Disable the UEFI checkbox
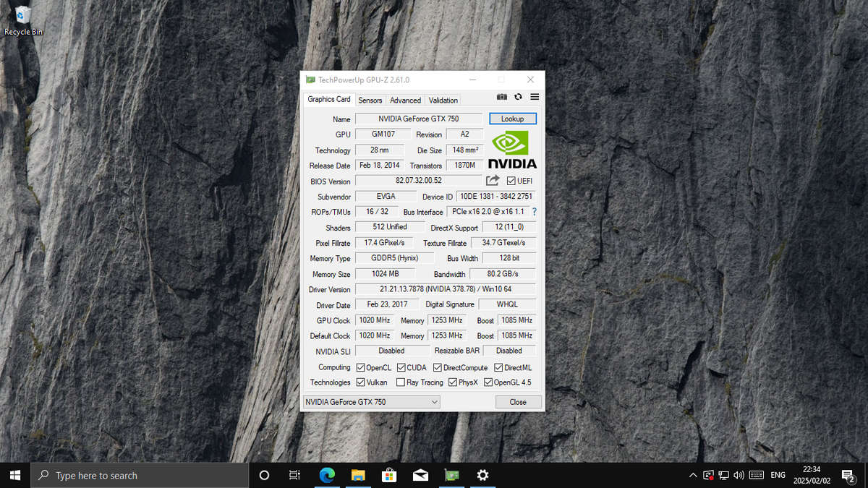This screenshot has height=488, width=868. 510,180
